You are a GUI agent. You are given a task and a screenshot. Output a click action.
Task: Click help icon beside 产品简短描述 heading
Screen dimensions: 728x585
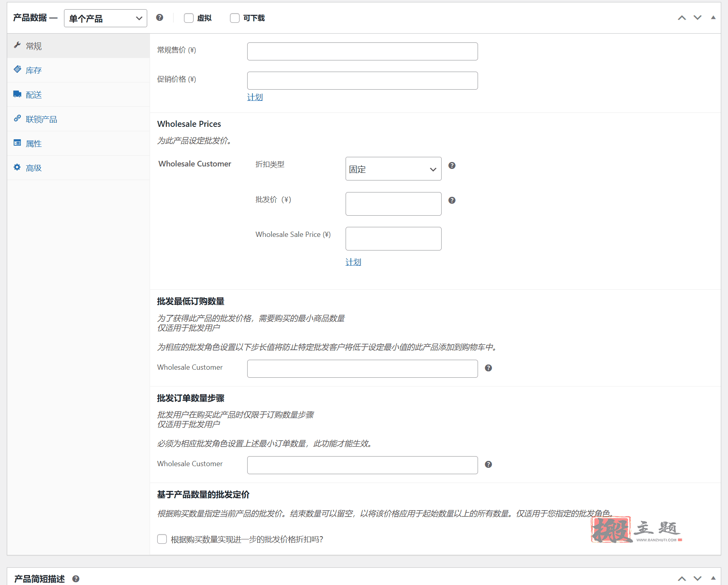coord(76,579)
